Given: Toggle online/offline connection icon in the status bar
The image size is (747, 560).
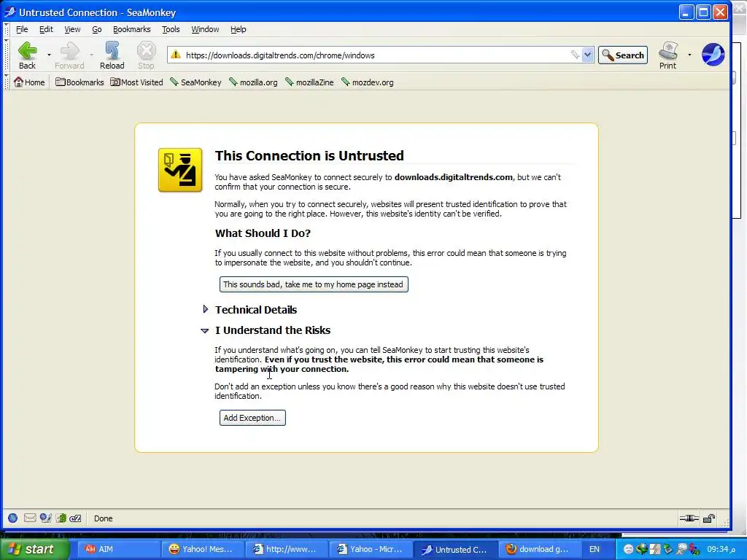Looking at the screenshot, I should coord(689,518).
